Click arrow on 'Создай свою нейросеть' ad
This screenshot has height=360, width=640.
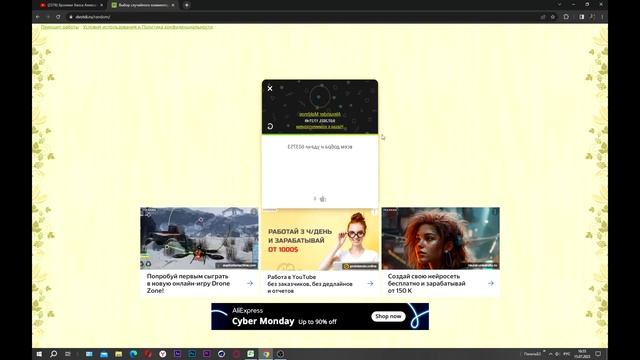pyautogui.click(x=491, y=283)
